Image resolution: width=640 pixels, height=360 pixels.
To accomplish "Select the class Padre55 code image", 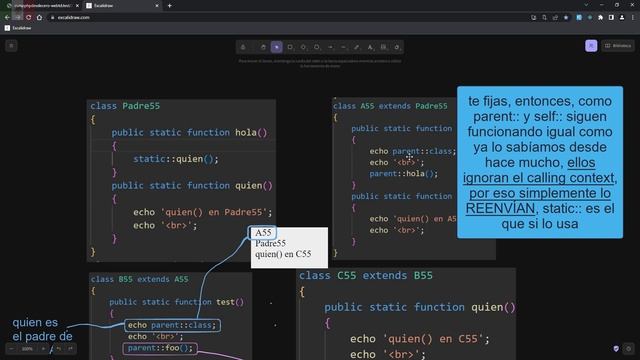I will click(x=181, y=180).
